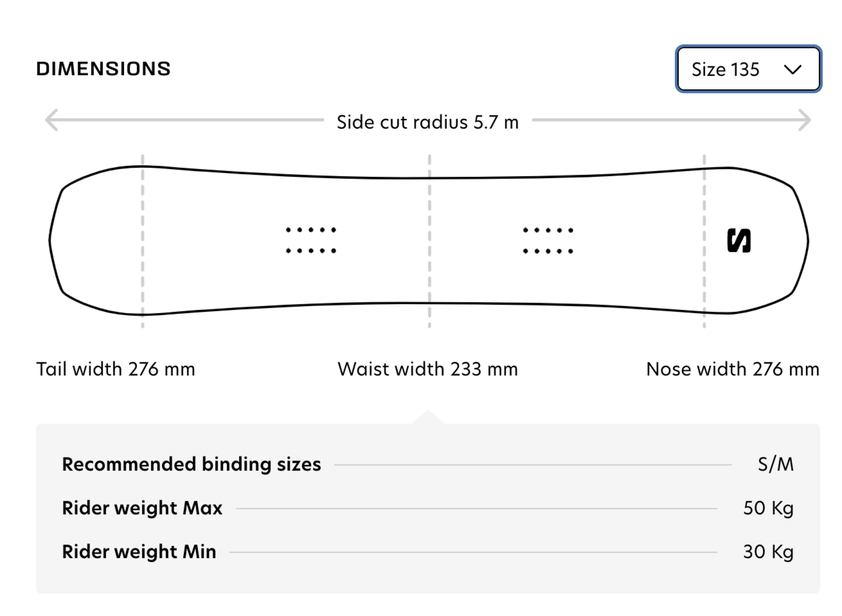Click the S/M binding size value
Image resolution: width=842 pixels, height=616 pixels.
pos(776,464)
